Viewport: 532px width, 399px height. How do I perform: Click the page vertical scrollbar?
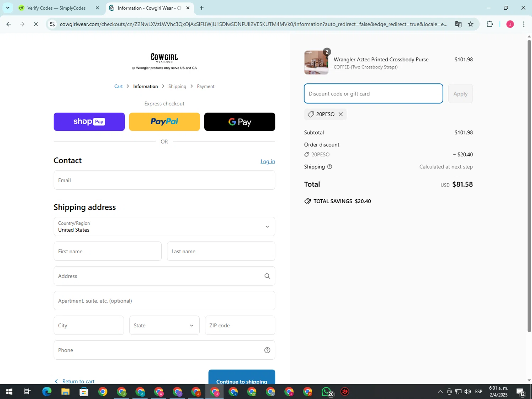529,186
